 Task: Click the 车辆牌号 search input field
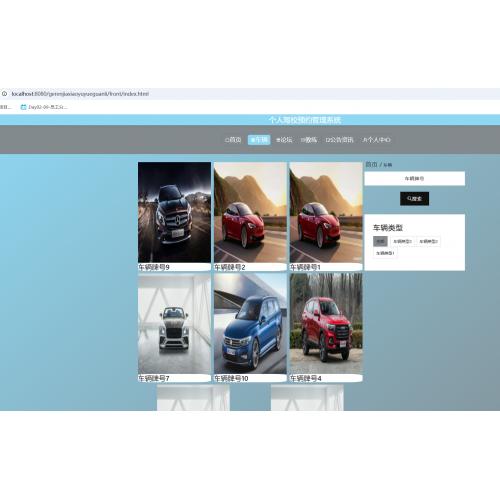[415, 179]
